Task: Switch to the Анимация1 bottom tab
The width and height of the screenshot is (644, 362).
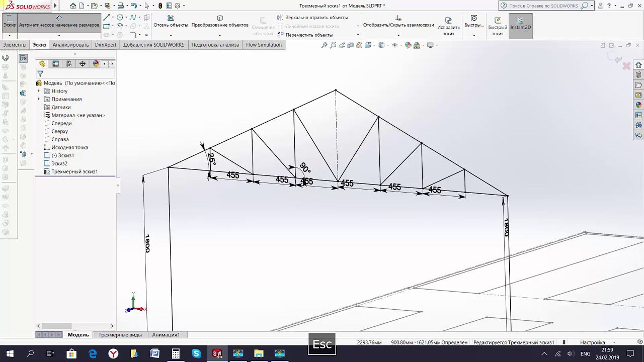Action: 166,334
